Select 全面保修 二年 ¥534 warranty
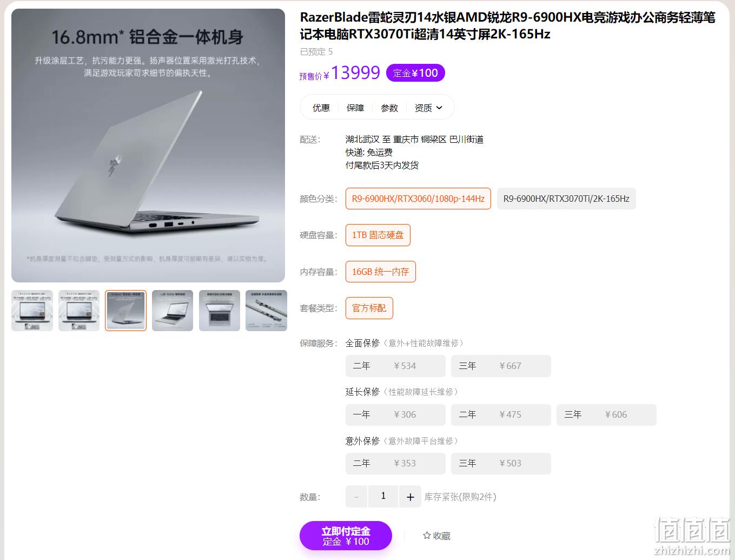The image size is (735, 560). click(395, 366)
